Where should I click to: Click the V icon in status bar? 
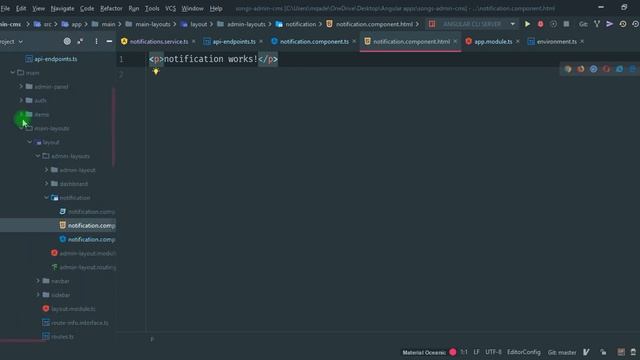click(x=586, y=352)
